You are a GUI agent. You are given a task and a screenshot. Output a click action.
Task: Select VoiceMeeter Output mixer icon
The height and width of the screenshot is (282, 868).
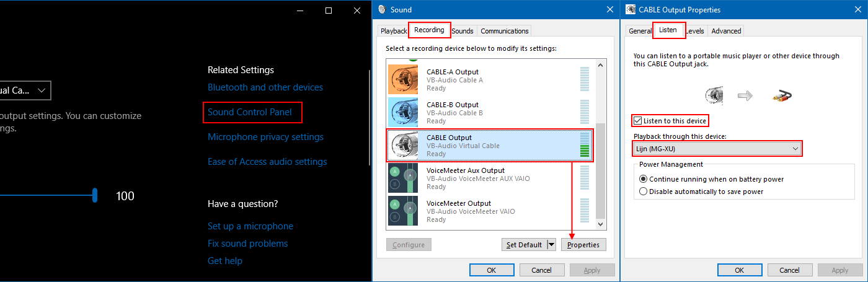coord(404,211)
